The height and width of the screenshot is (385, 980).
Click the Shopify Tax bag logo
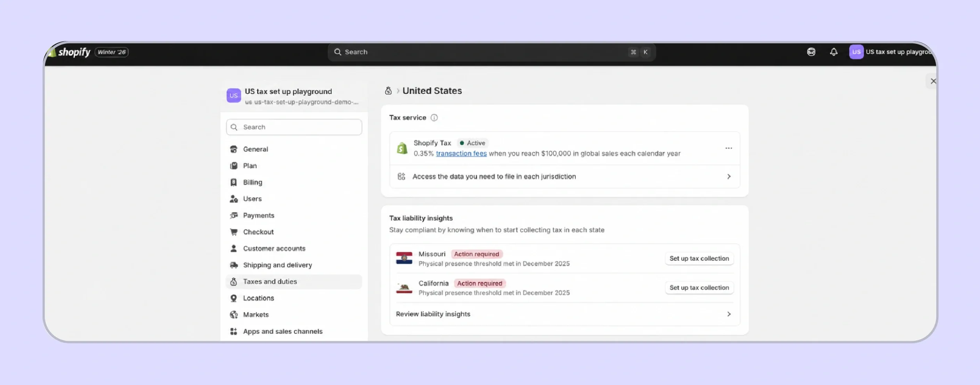pos(402,148)
